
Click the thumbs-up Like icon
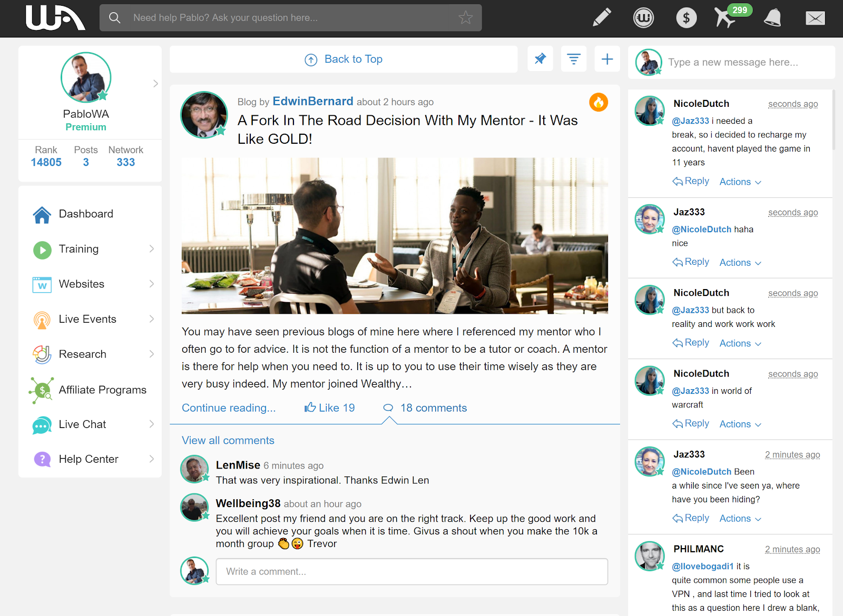[310, 407]
